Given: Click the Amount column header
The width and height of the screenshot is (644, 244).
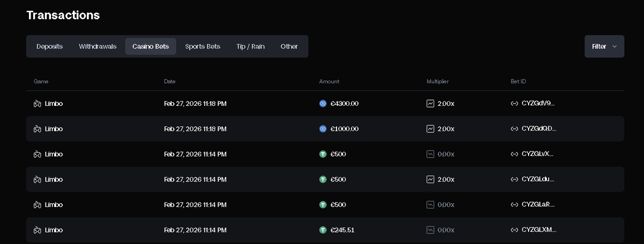Looking at the screenshot, I should pyautogui.click(x=329, y=82).
